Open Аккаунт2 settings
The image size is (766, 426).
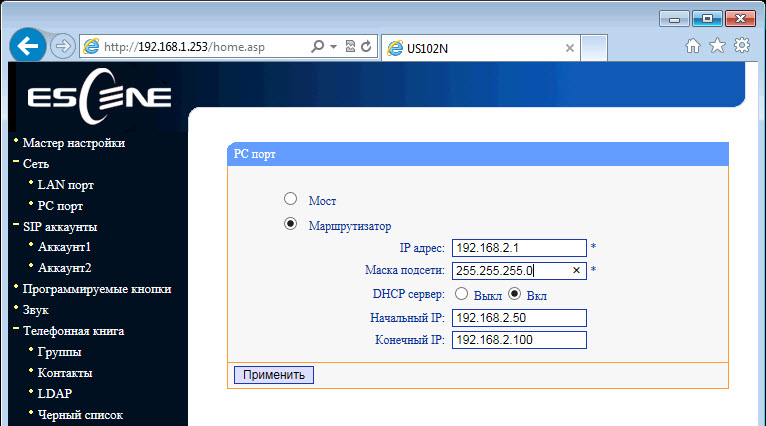point(64,268)
